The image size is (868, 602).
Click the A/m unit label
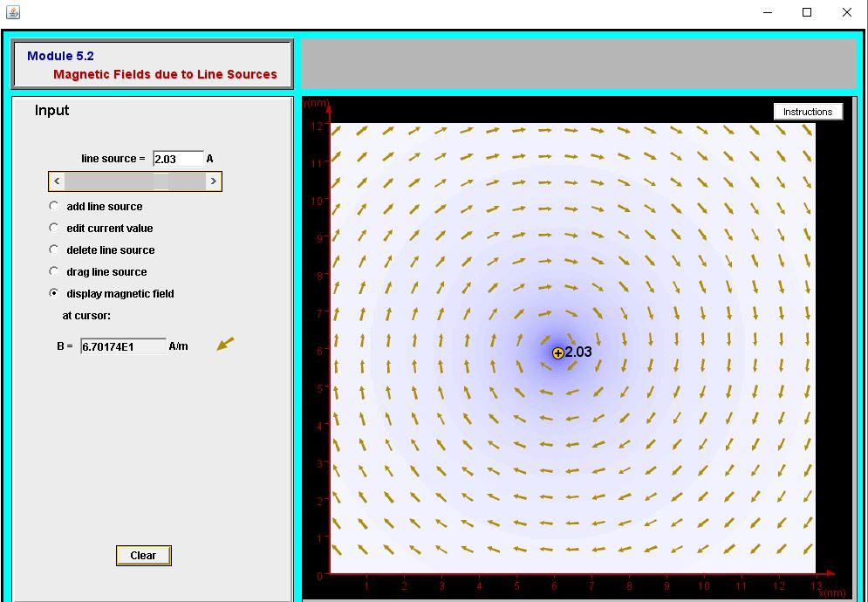tap(178, 346)
